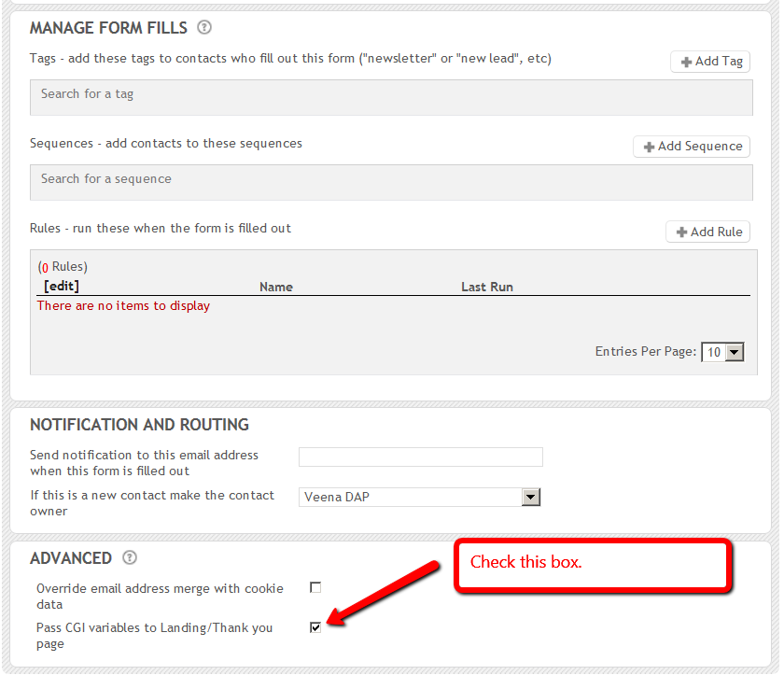Sort rules by Last Run column header

click(x=487, y=288)
